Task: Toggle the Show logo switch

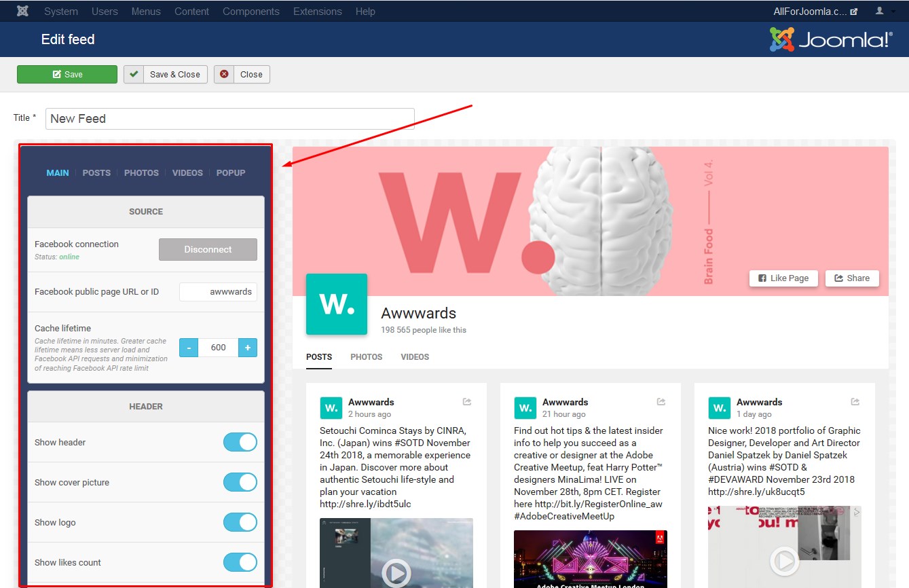Action: 240,522
